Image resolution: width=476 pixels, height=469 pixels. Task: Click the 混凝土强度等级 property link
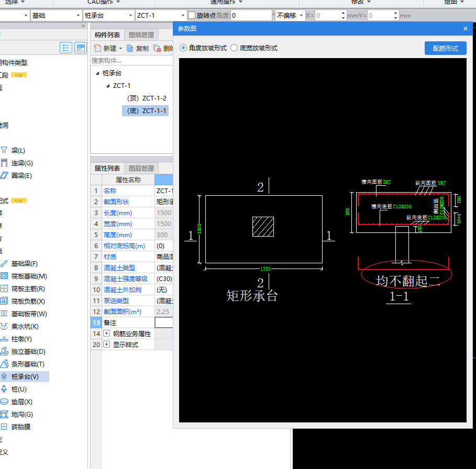tap(126, 278)
